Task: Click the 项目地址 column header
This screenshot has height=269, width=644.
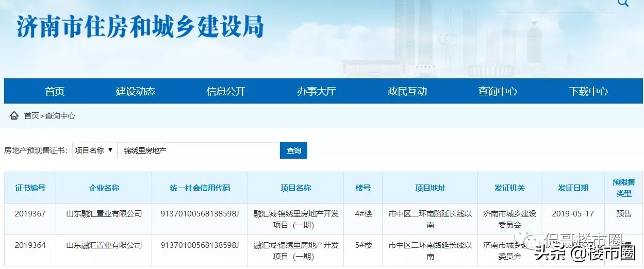Action: [430, 188]
